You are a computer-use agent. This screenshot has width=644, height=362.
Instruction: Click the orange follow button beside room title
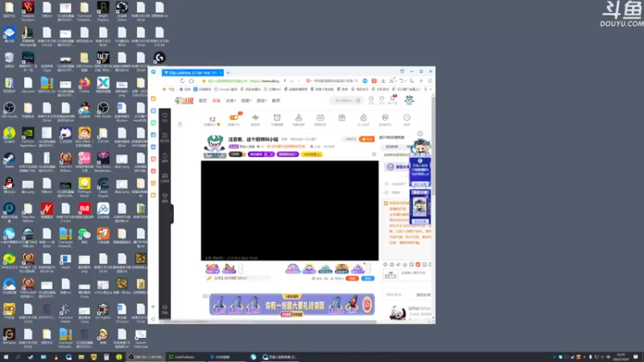coord(367,139)
